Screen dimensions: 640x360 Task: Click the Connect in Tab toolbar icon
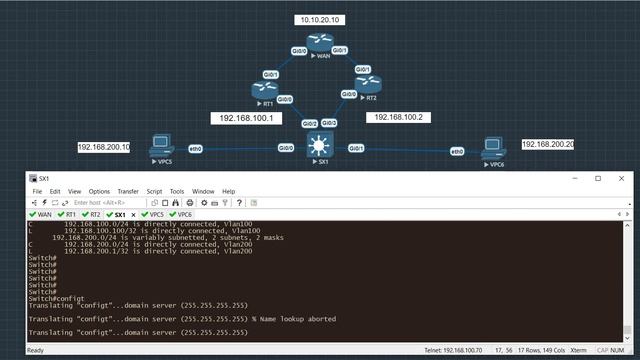coord(55,203)
